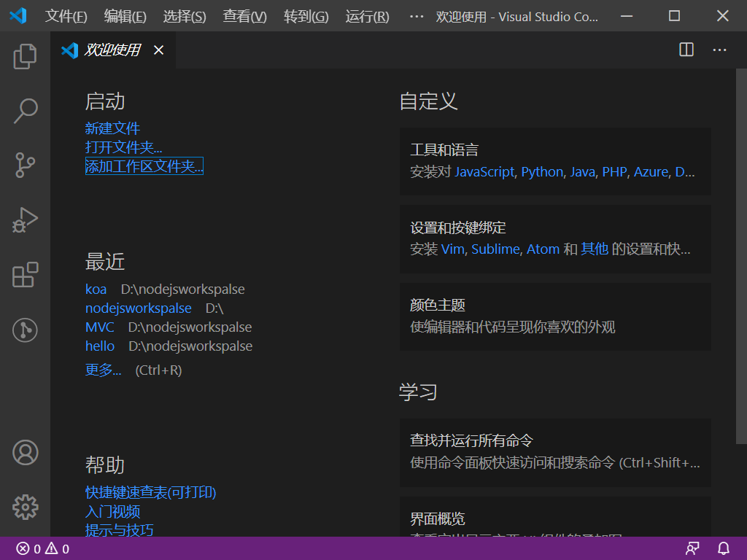Click the 打开文件夹... link

pos(123,147)
